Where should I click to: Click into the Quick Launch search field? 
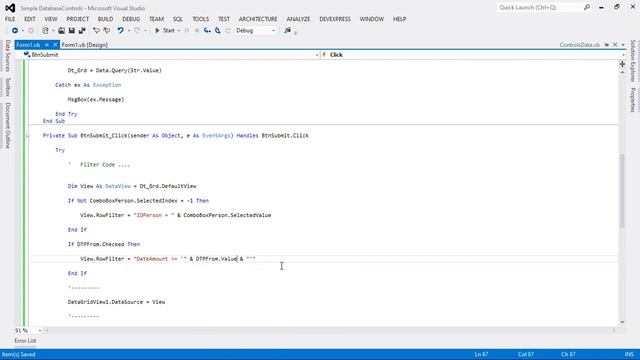(540, 7)
